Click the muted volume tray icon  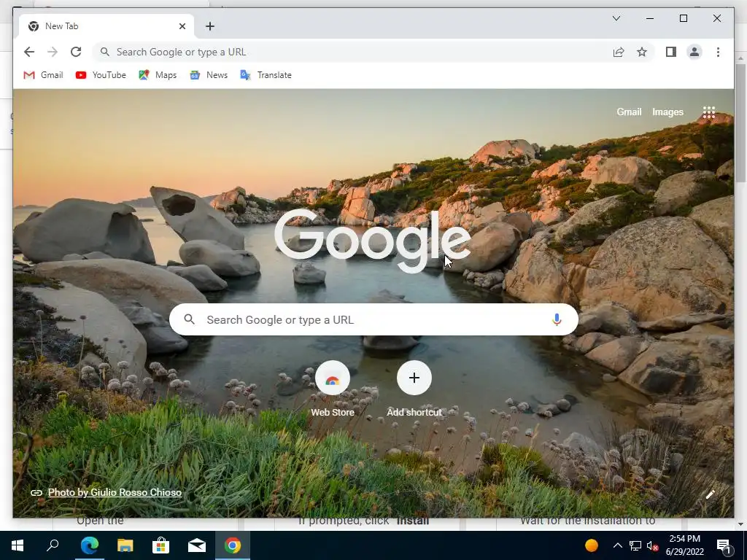652,545
